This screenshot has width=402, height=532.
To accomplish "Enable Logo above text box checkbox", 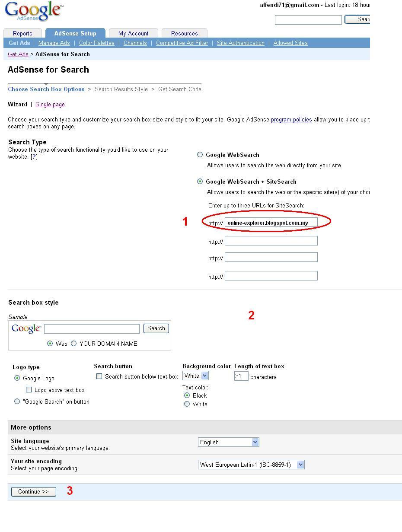I will [x=29, y=390].
